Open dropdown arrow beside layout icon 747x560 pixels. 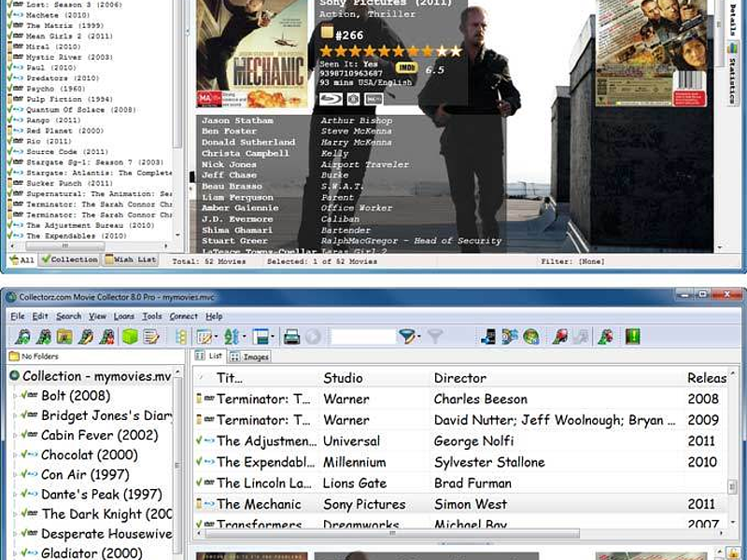click(x=273, y=337)
